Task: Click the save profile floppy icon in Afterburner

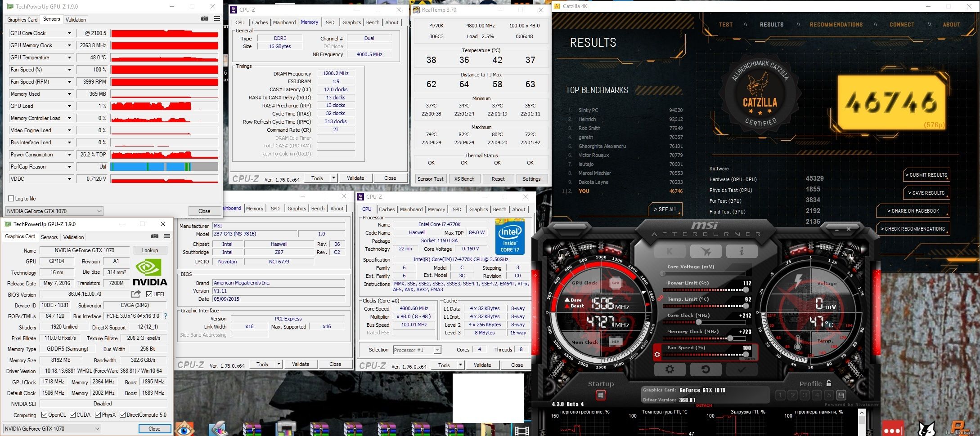Action: [x=841, y=395]
